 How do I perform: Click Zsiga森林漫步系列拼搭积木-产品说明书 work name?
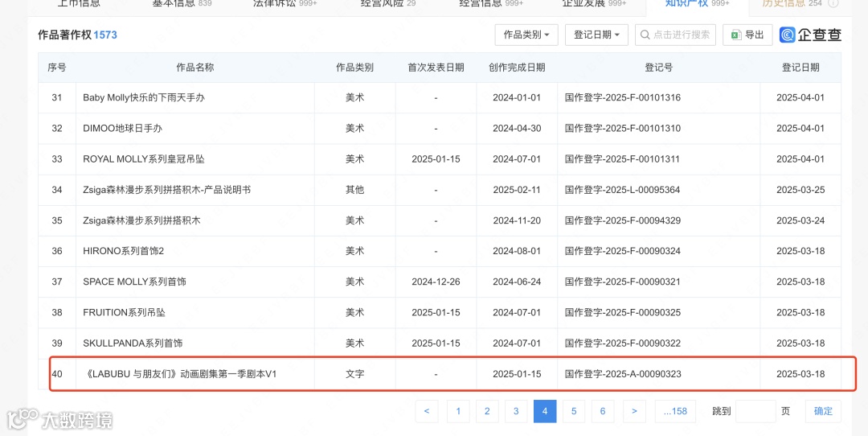click(x=166, y=190)
